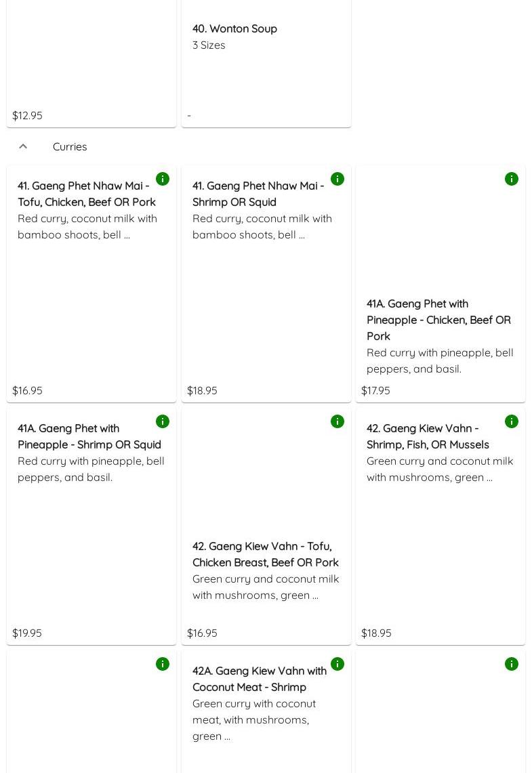Select the 40. Wonton Soup item

pos(234,28)
